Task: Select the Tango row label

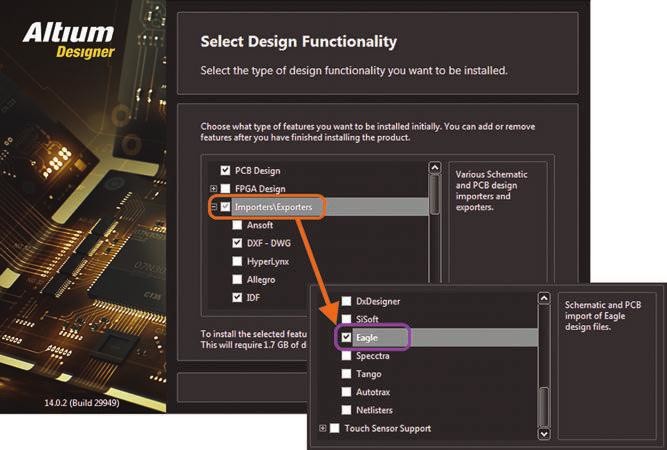Action: pyautogui.click(x=368, y=374)
